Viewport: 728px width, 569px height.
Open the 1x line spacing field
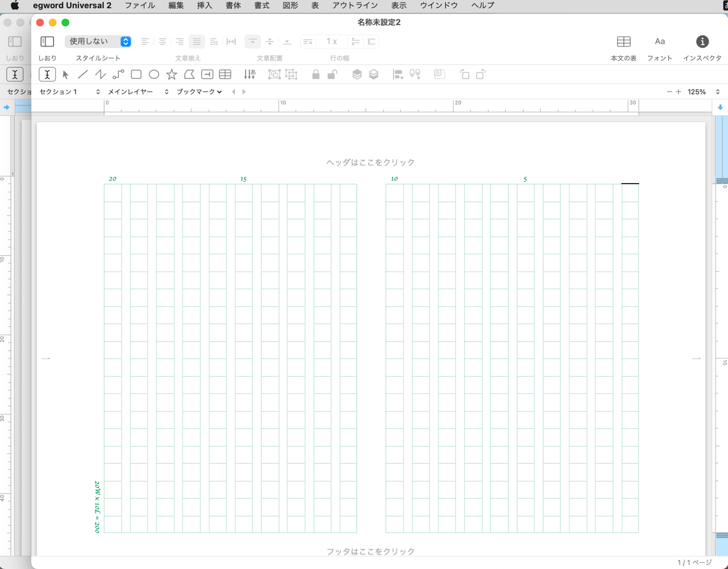[x=332, y=41]
